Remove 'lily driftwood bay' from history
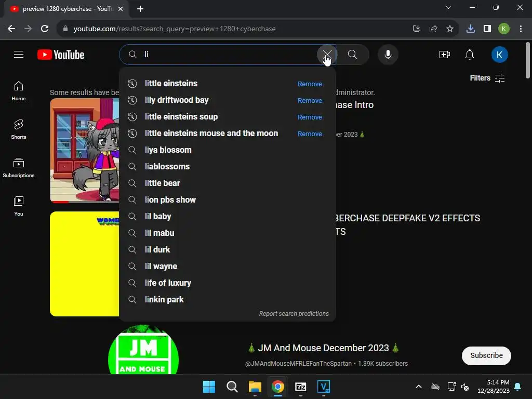 [x=310, y=100]
